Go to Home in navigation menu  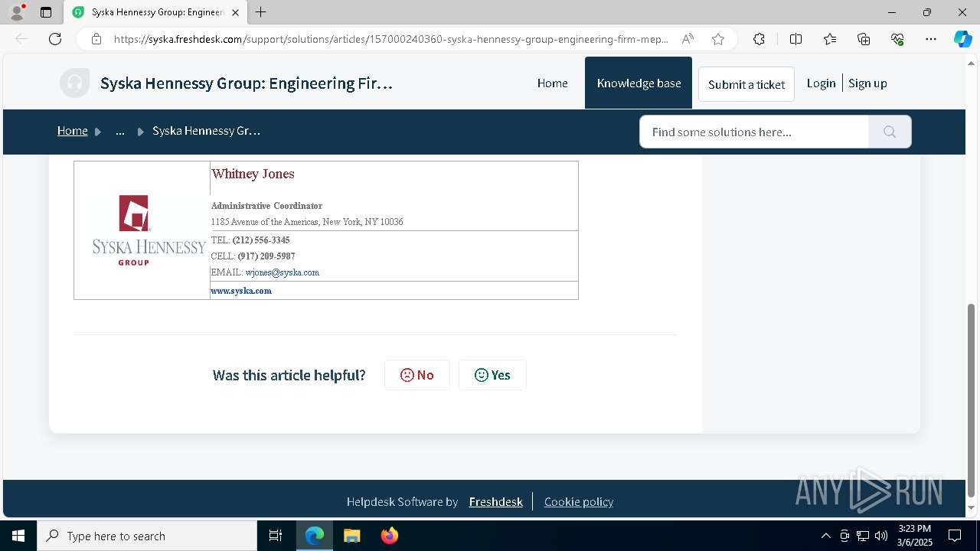[552, 83]
